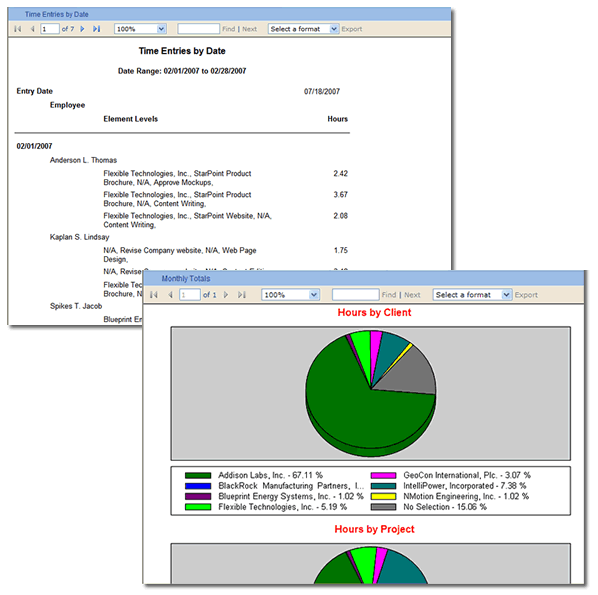Jump to last page in Monthly Totals report

(x=242, y=295)
